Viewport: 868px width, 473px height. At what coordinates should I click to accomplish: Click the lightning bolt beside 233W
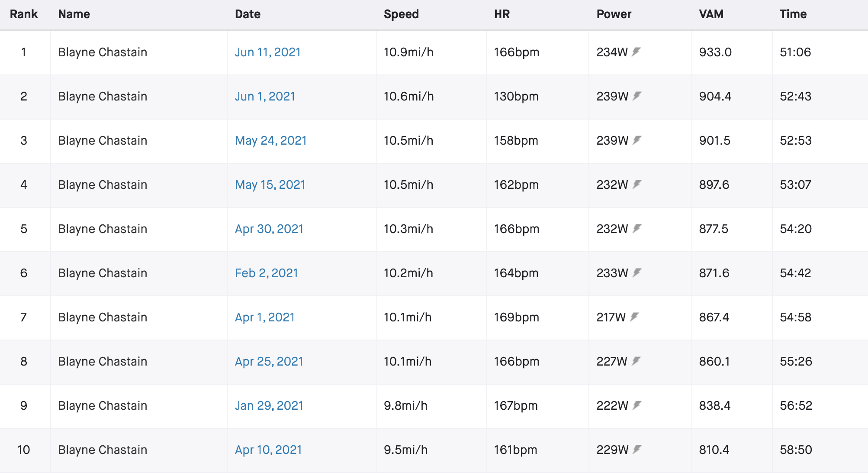(x=637, y=273)
